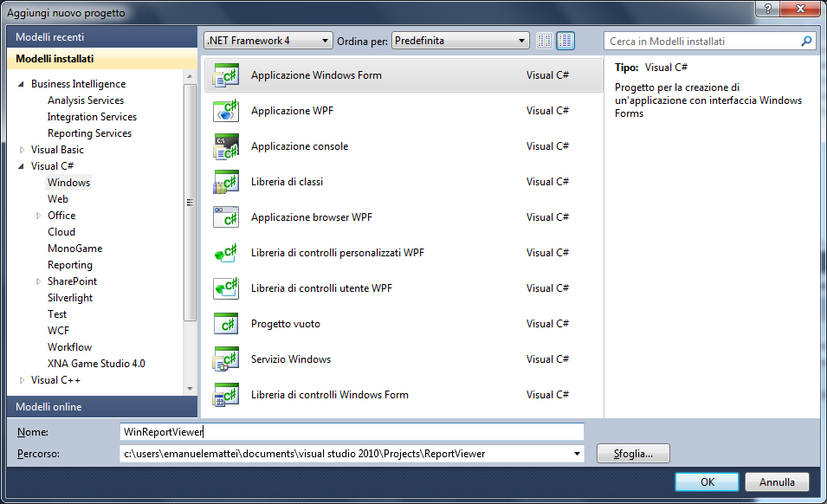Screen dimensions: 827x504
Task: Click the Sfoglia... browse button
Action: 633,454
